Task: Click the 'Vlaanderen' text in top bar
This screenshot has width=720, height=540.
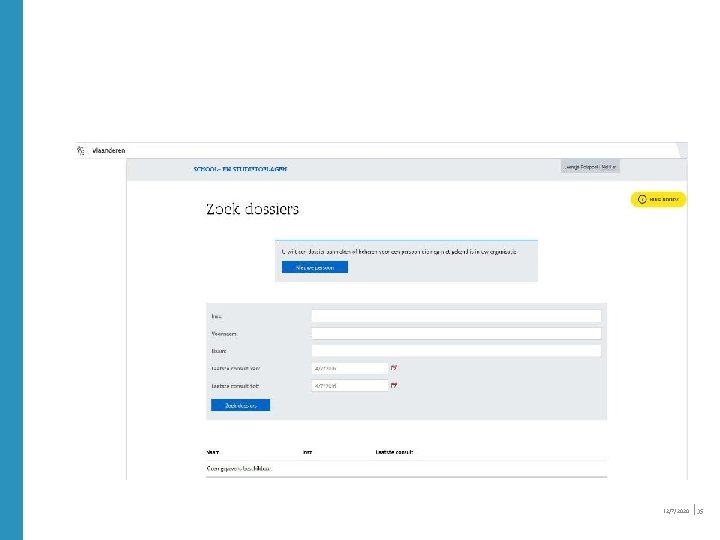Action: click(108, 151)
